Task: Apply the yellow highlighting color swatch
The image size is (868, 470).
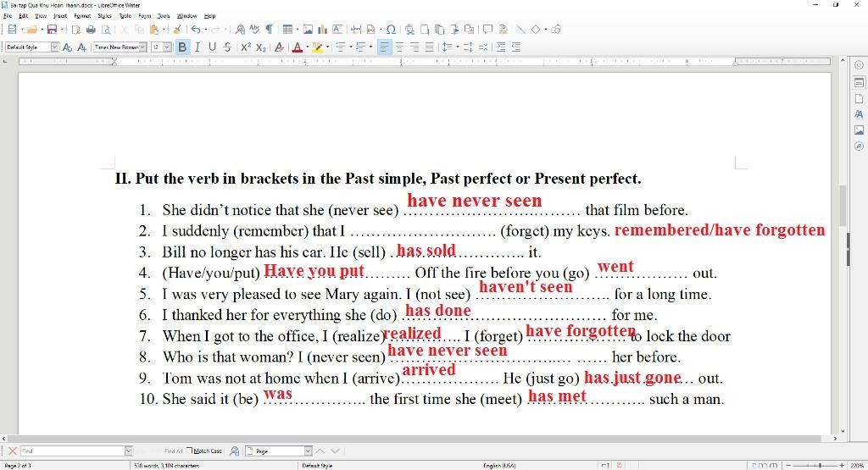Action: tap(317, 47)
